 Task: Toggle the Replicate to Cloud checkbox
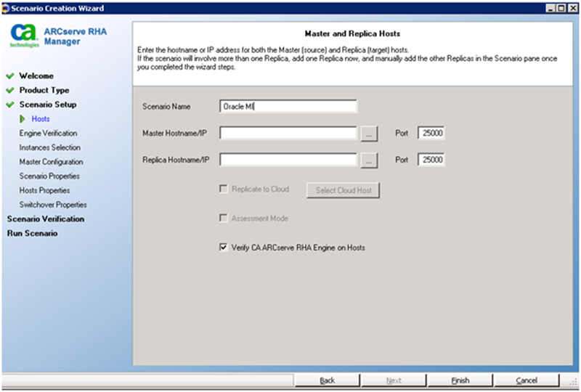pos(224,189)
